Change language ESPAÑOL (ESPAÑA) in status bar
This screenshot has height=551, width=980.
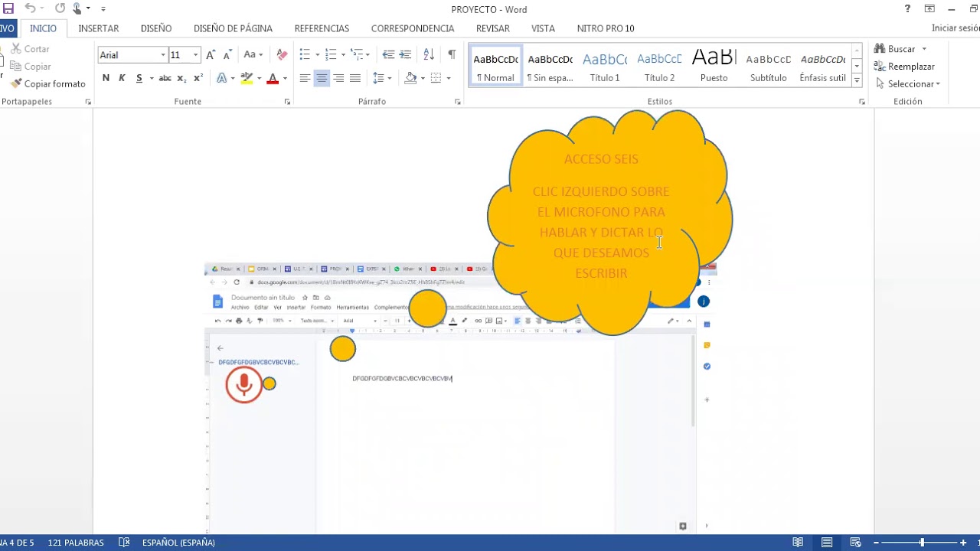(178, 543)
